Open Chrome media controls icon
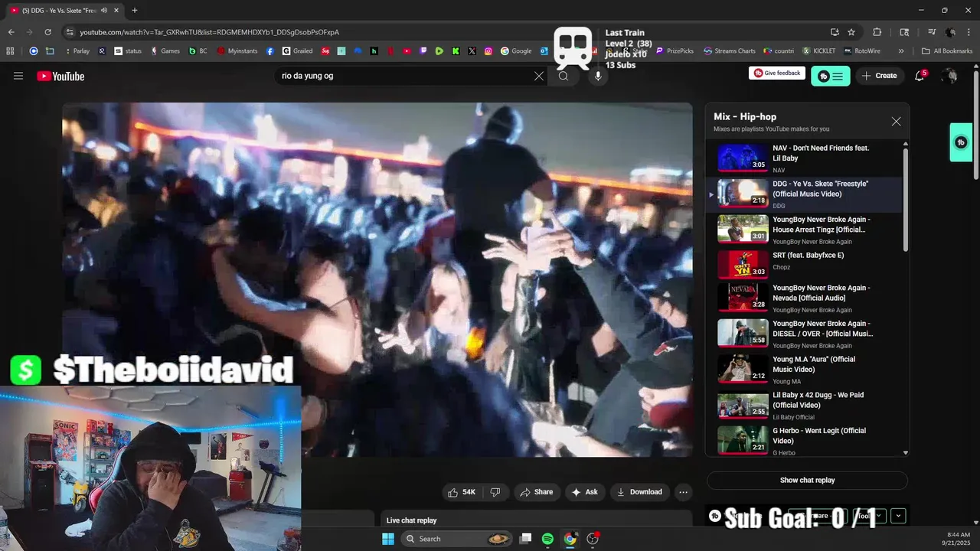 (932, 32)
